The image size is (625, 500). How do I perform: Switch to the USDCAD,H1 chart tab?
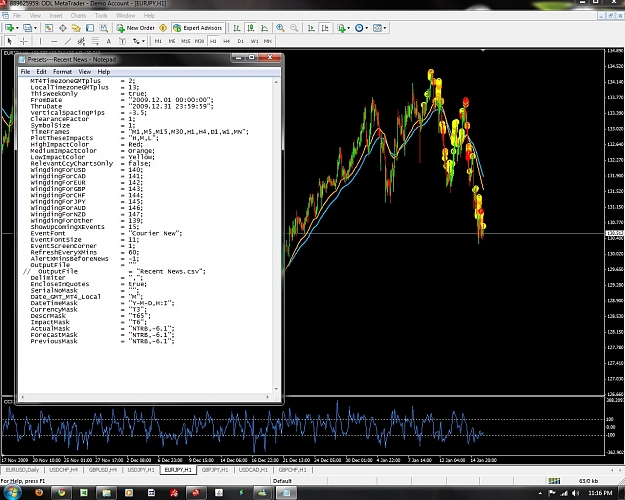coord(254,470)
